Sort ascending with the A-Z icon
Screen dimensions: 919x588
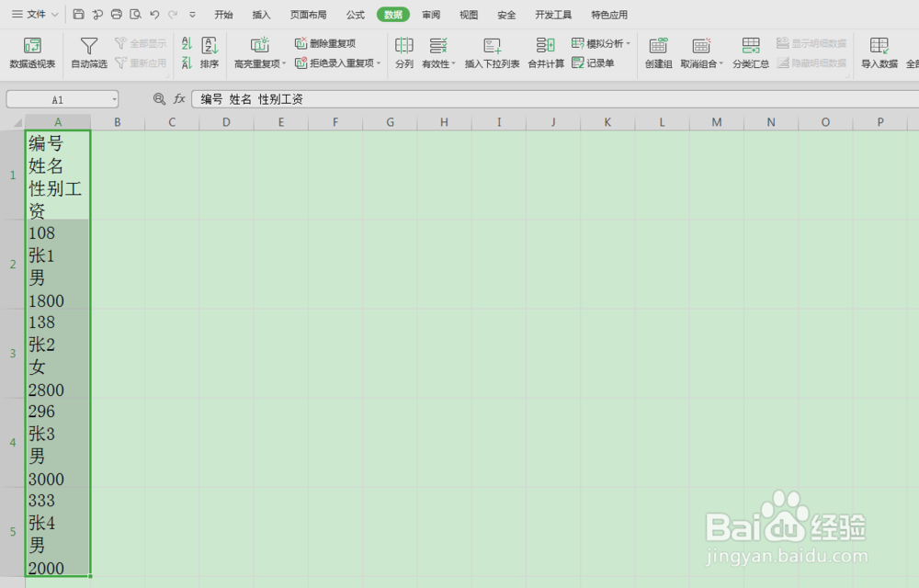pyautogui.click(x=187, y=43)
